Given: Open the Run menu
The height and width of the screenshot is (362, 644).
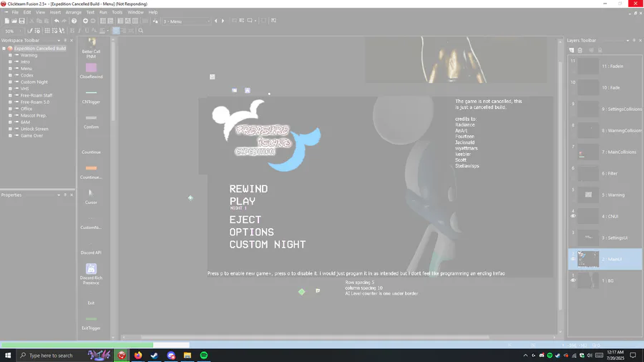Looking at the screenshot, I should coord(103,12).
